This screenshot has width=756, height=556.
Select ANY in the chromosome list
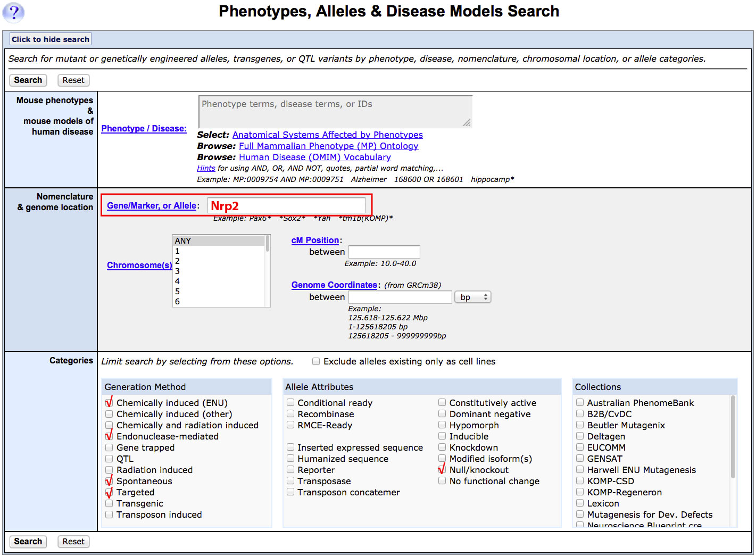pos(219,241)
